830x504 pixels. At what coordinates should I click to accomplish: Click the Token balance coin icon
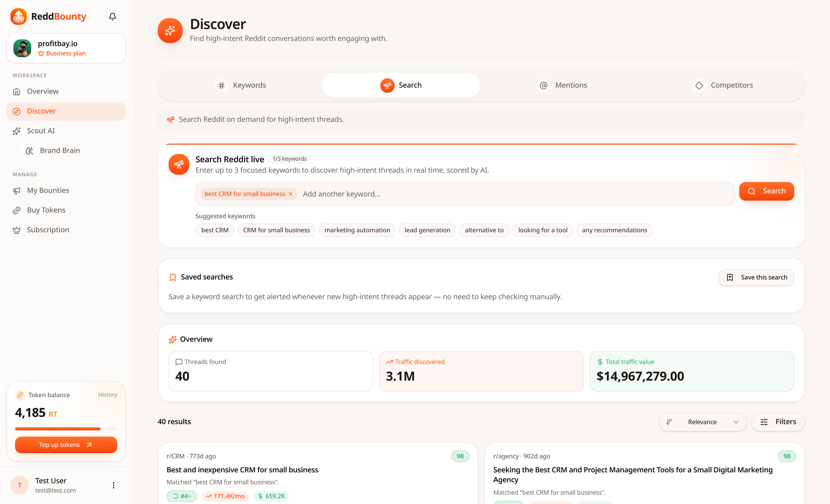pos(20,395)
